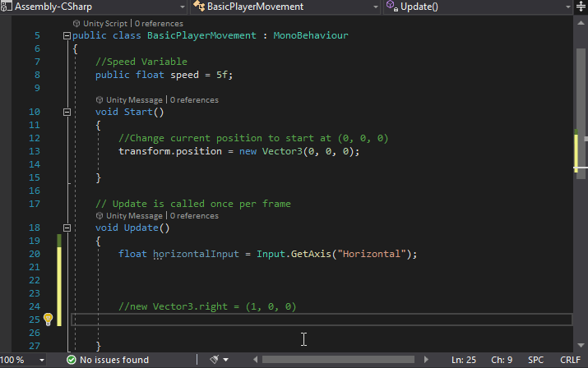The image size is (588, 368).
Task: Click the "Horizontal" string literal
Action: [x=371, y=254]
